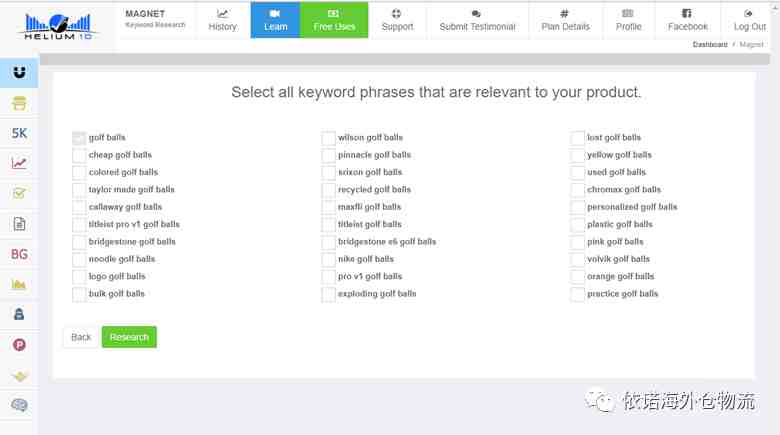Open the brain-shaped sidebar icon

click(x=19, y=405)
